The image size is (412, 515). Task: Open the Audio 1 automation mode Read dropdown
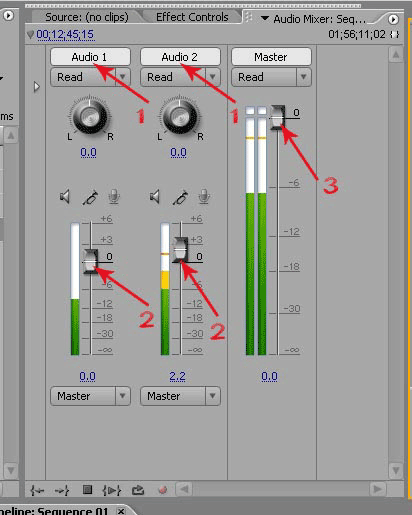(x=90, y=77)
